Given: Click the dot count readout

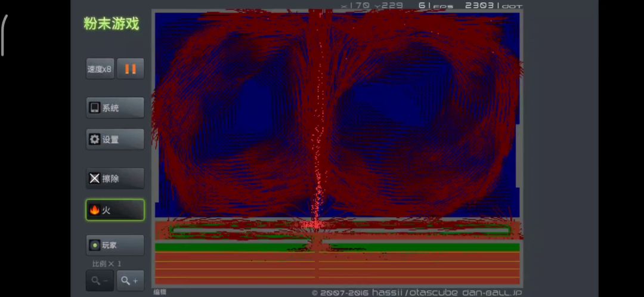Looking at the screenshot, I should [x=493, y=5].
